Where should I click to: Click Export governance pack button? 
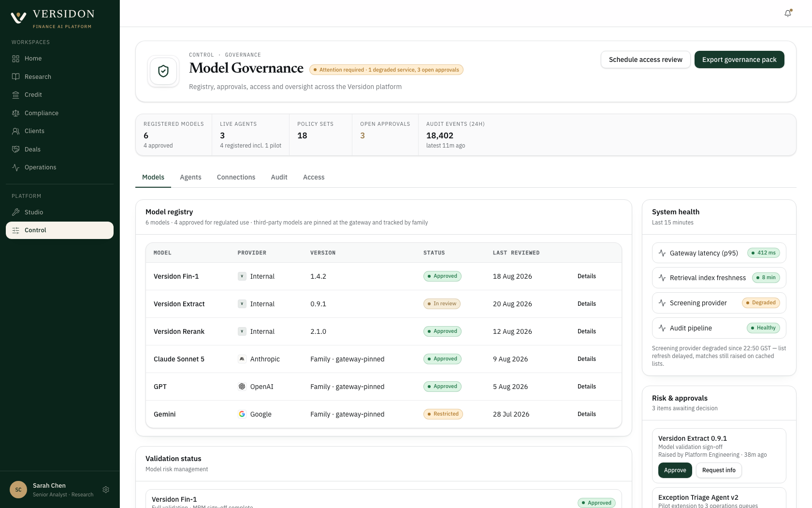739,60
